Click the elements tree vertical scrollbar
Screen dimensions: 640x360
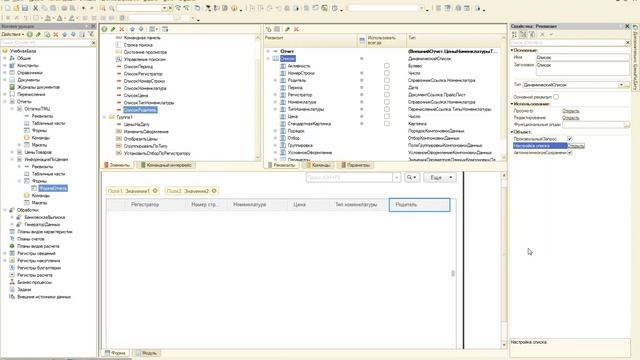[x=258, y=97]
